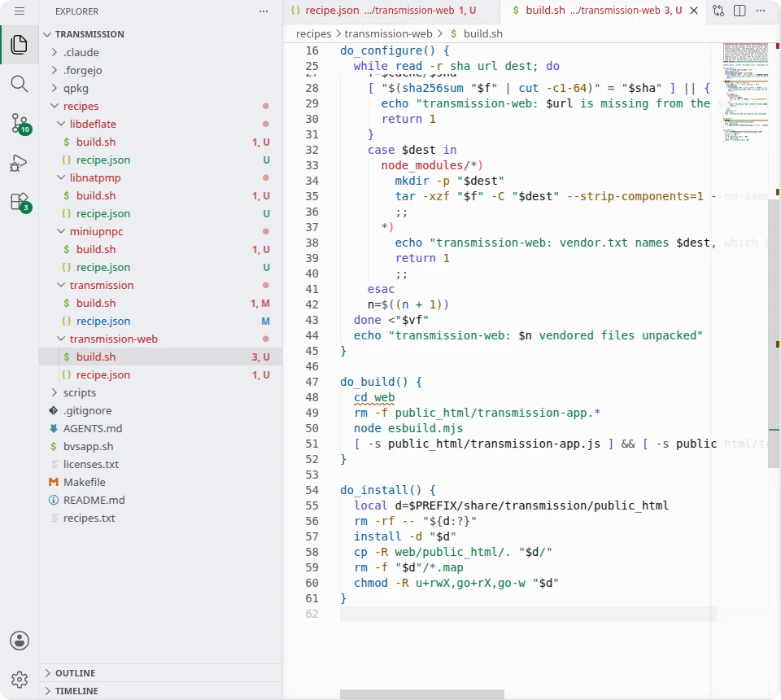The height and width of the screenshot is (700, 781).
Task: Open recipe.json under libnatpmp
Action: tap(160, 214)
